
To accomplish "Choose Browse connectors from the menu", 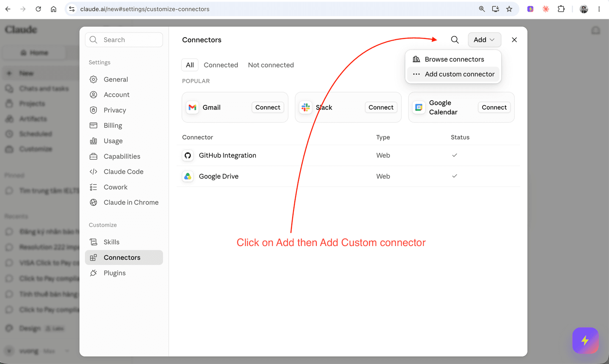I will click(453, 59).
